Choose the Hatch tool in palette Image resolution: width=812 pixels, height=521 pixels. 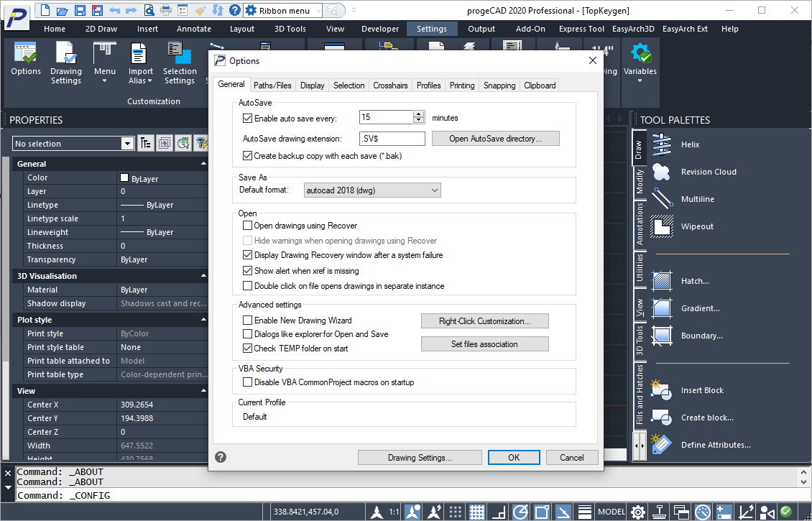pos(680,281)
